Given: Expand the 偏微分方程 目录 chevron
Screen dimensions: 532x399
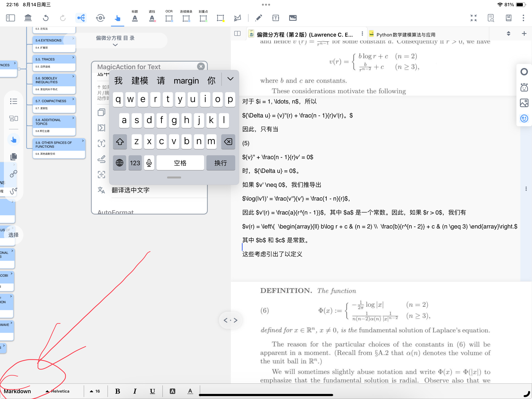Looking at the screenshot, I should coord(115,45).
